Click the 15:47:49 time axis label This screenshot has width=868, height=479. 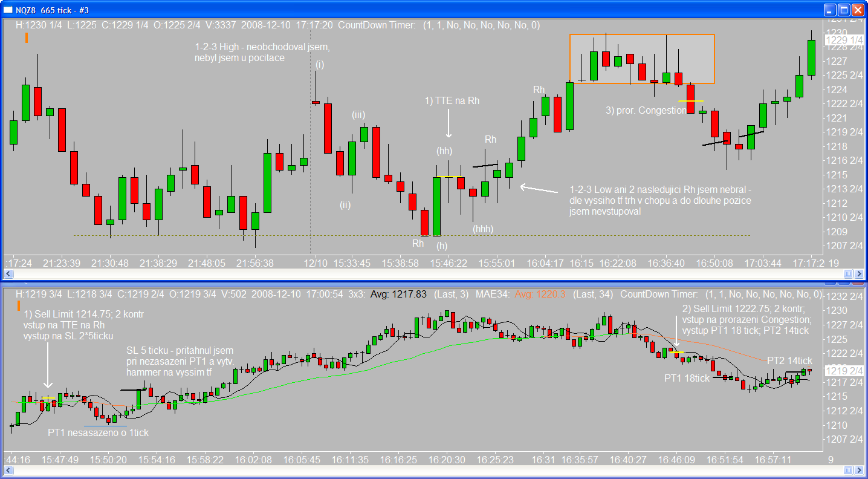pyautogui.click(x=60, y=460)
